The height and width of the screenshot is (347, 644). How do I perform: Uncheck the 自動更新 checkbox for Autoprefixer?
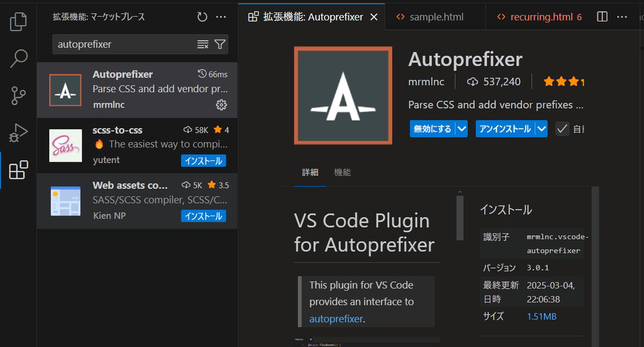pyautogui.click(x=562, y=128)
